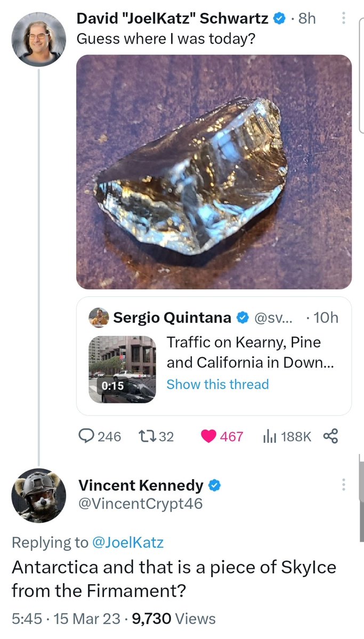
Task: Click David "JoelKatz" Schwartz display name
Action: 173,19
